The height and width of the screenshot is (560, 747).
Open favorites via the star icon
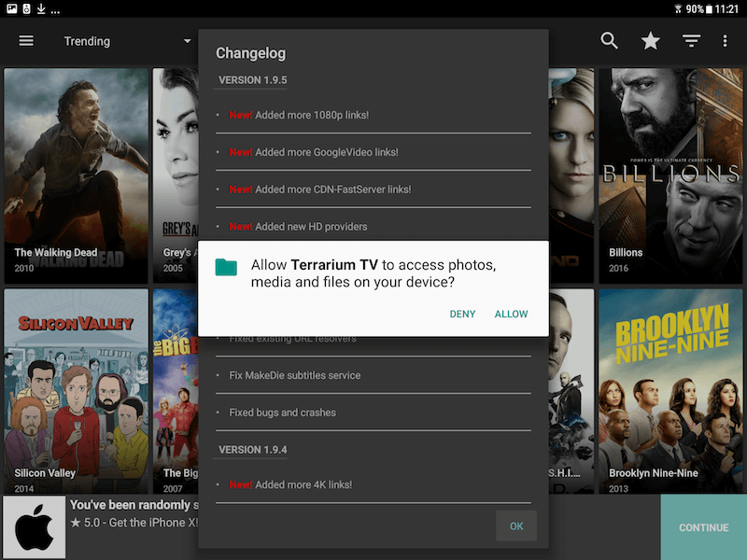[x=650, y=41]
